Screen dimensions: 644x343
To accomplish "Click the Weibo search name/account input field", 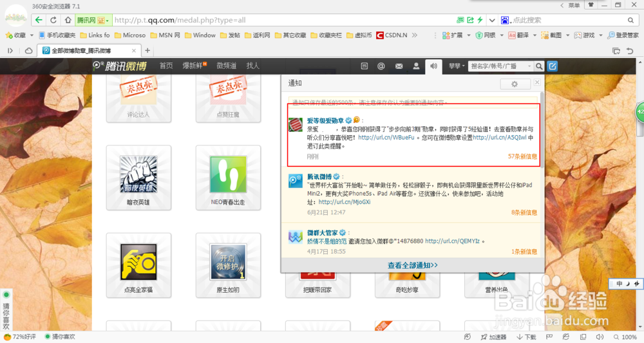I will (498, 66).
